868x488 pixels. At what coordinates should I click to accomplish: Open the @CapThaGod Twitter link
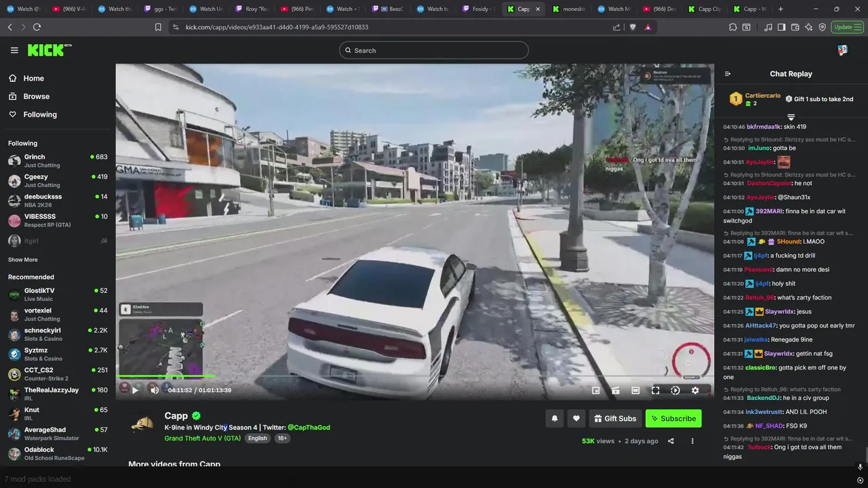point(309,428)
